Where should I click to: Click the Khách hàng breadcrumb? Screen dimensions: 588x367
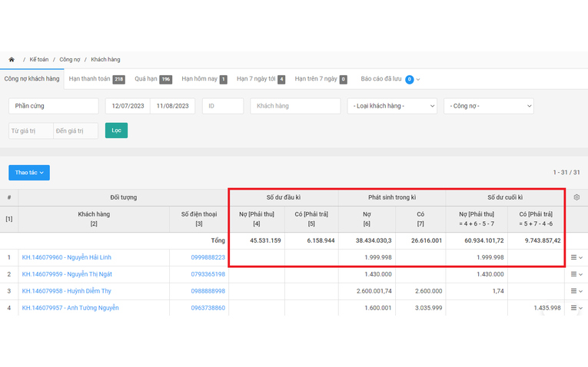[x=105, y=60]
